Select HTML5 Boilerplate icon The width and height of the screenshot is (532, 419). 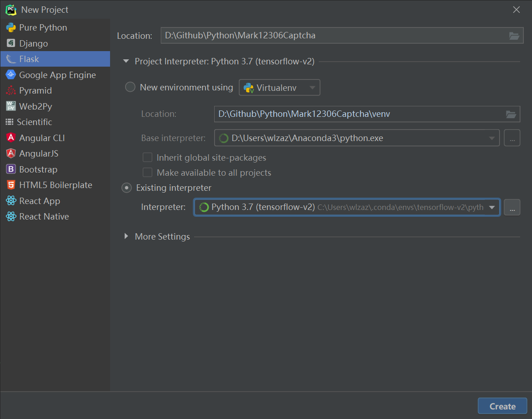click(x=11, y=185)
